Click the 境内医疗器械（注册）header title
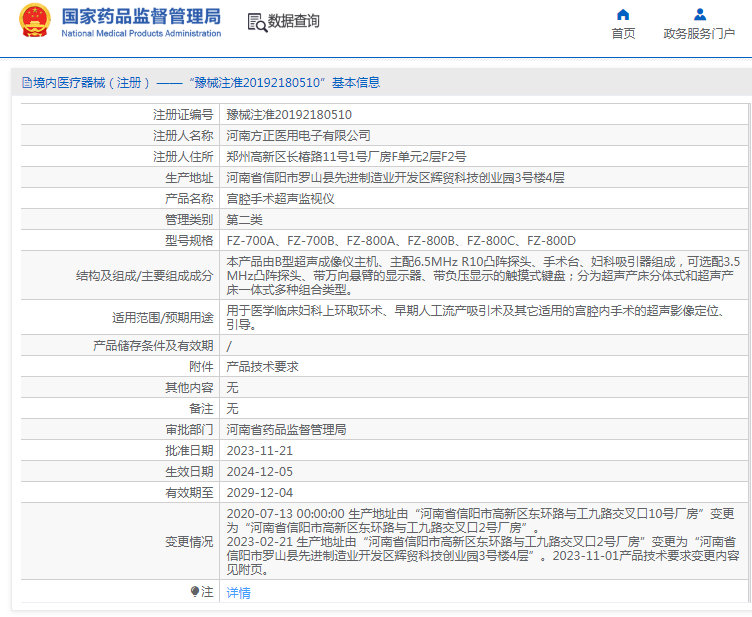Viewport: 752px width, 617px height. pyautogui.click(x=201, y=82)
